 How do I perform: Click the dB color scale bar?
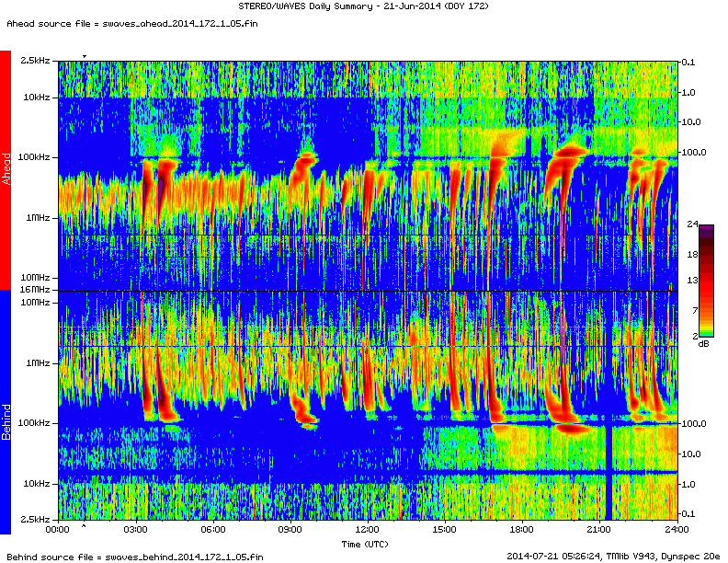[706, 281]
